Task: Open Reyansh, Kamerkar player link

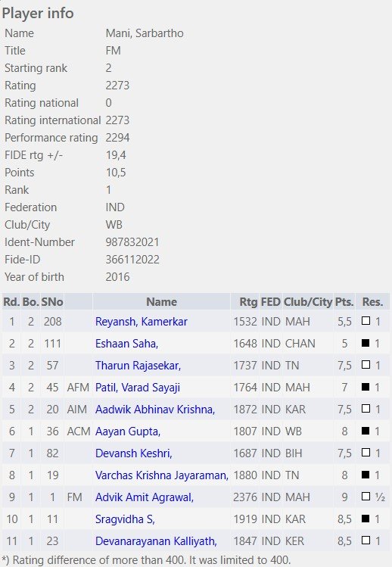Action: 142,322
